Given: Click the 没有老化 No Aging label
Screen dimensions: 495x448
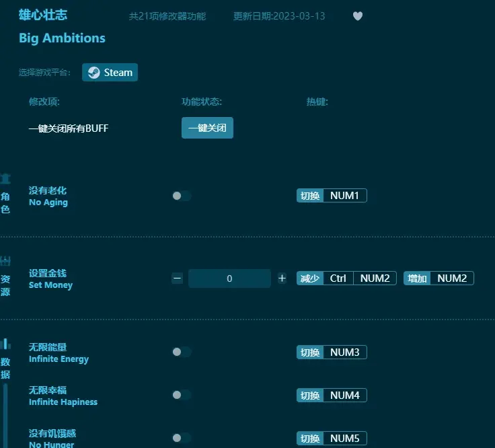Looking at the screenshot, I should pyautogui.click(x=48, y=196).
